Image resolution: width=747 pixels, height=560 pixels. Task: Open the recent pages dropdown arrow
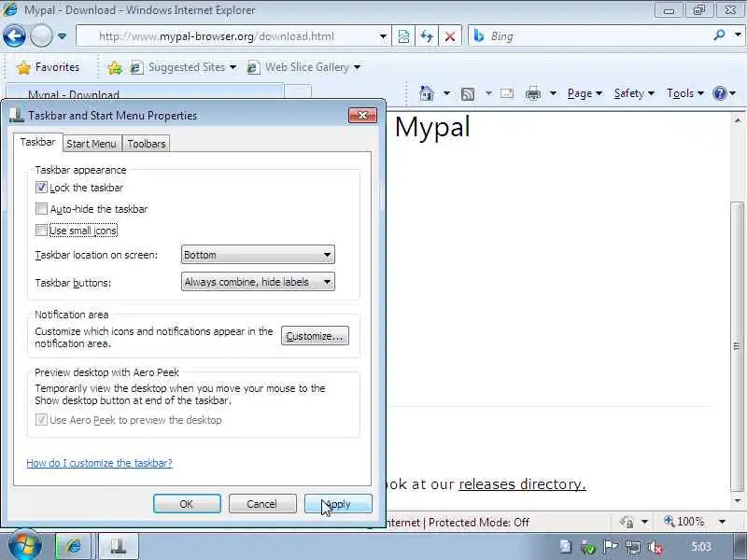(62, 36)
